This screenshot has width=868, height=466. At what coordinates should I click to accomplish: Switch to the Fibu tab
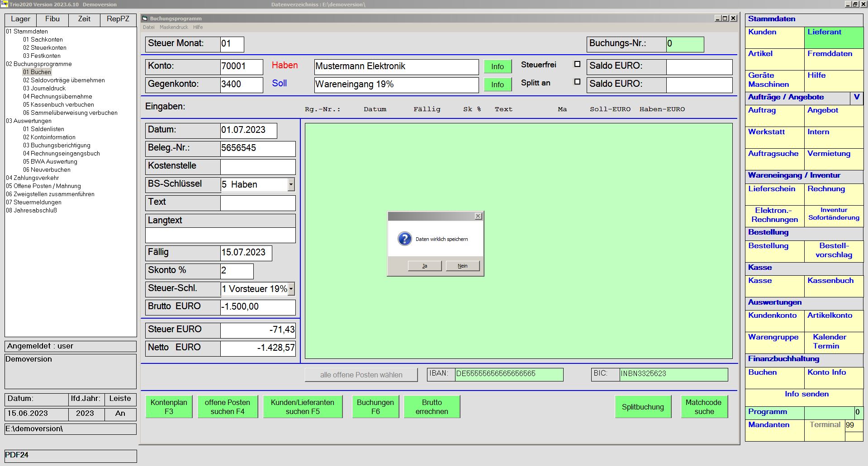[x=52, y=19]
